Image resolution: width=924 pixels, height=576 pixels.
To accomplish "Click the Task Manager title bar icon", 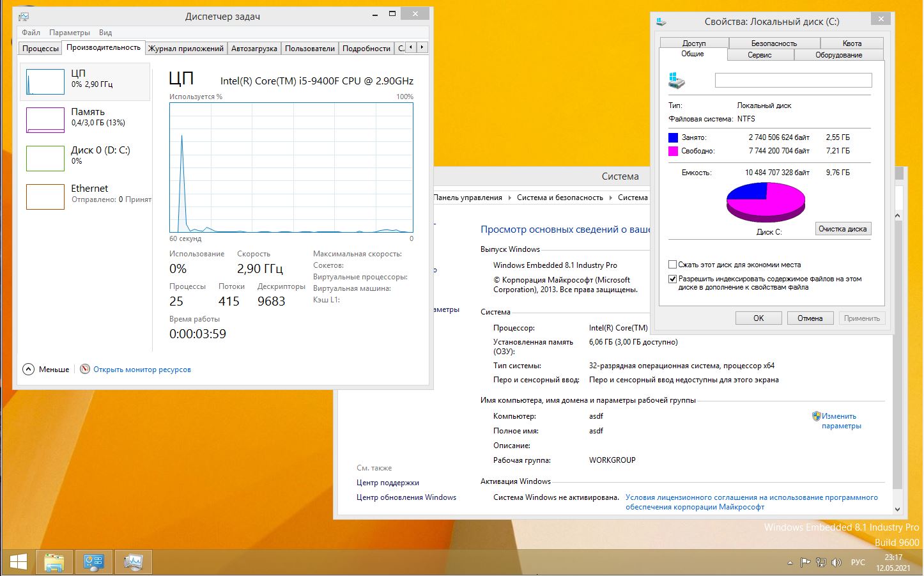I will point(24,17).
